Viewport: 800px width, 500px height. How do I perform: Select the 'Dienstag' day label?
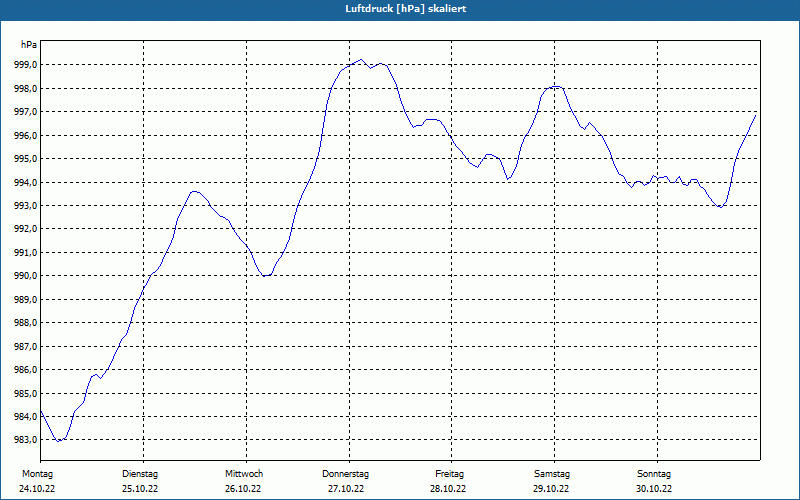click(x=140, y=474)
